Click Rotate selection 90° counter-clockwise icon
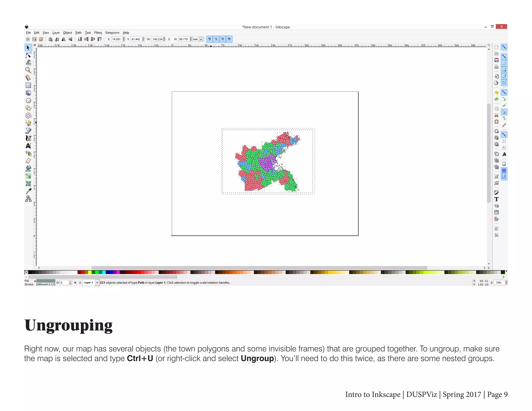Viewport: 532px width, 411px height. (50, 39)
